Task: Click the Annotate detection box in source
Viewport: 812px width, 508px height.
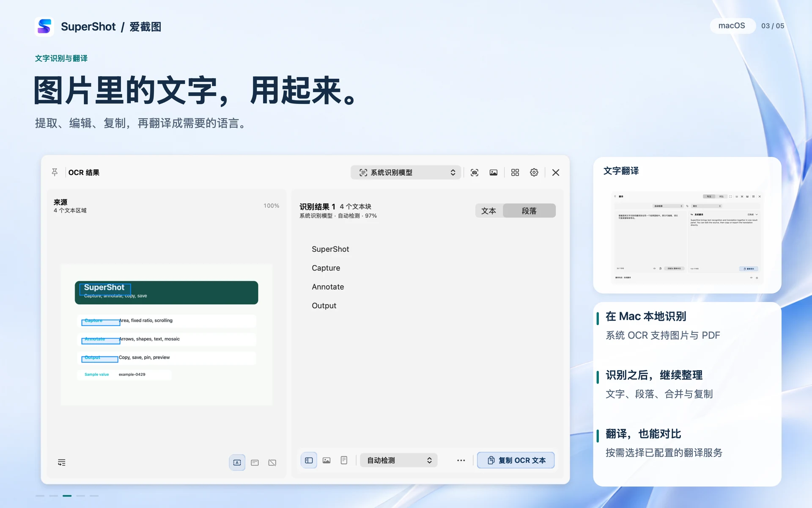Action: [x=101, y=341]
